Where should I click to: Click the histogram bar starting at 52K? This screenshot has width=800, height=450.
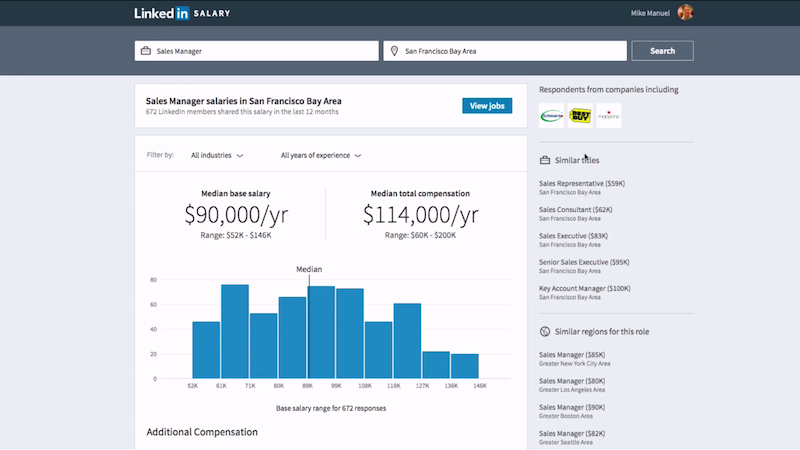tap(206, 350)
